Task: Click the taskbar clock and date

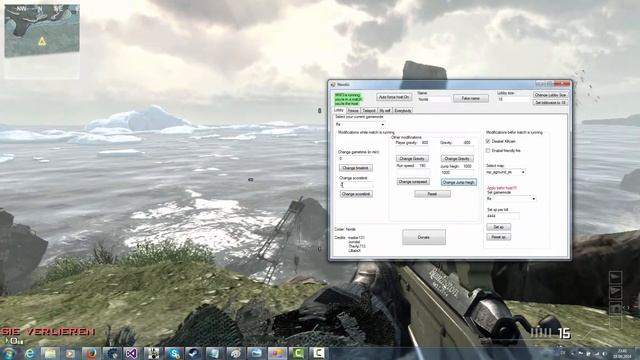Action: (622, 353)
